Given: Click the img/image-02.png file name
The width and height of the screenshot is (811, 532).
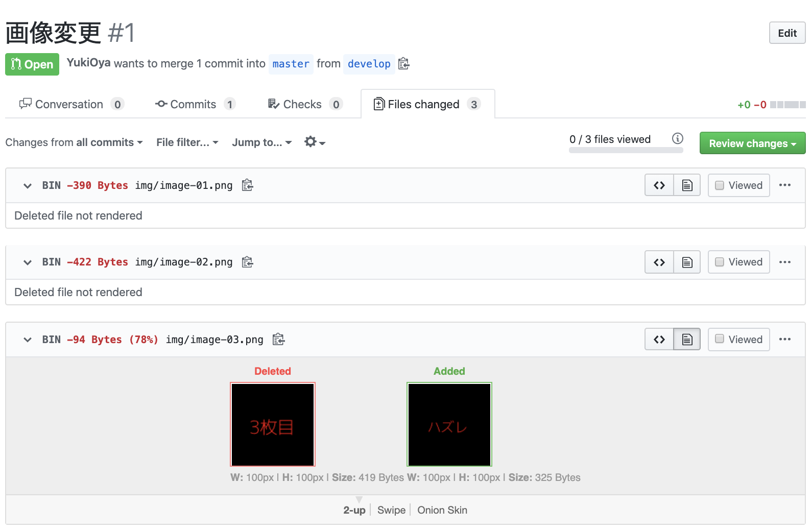Looking at the screenshot, I should [x=184, y=262].
